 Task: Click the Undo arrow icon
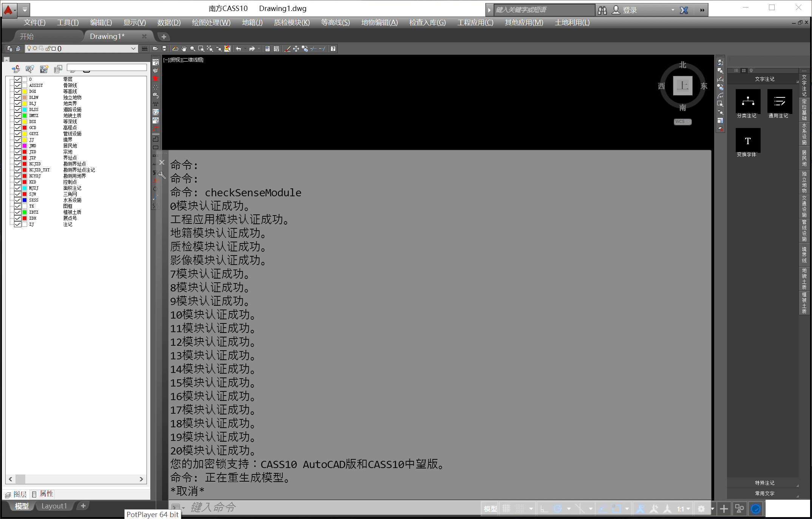pyautogui.click(x=238, y=49)
